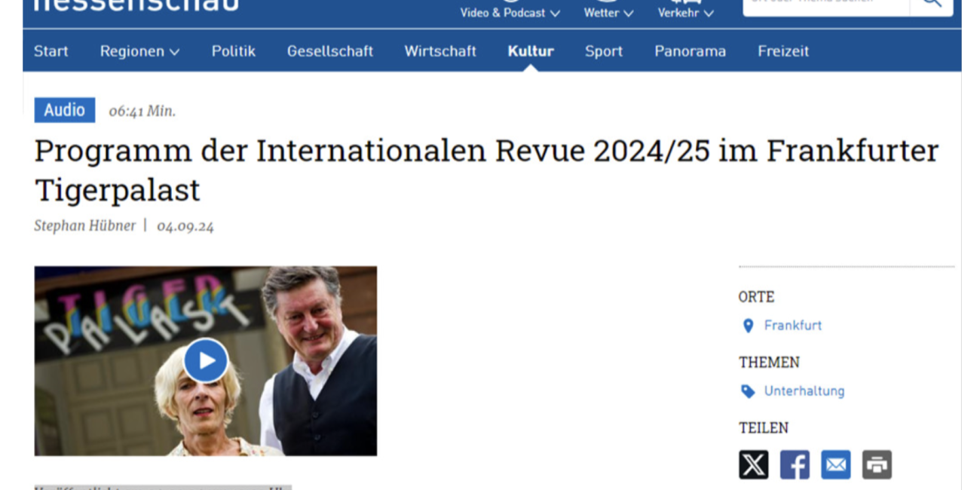Click the blue Audio label badge
The height and width of the screenshot is (490, 980).
pos(64,110)
